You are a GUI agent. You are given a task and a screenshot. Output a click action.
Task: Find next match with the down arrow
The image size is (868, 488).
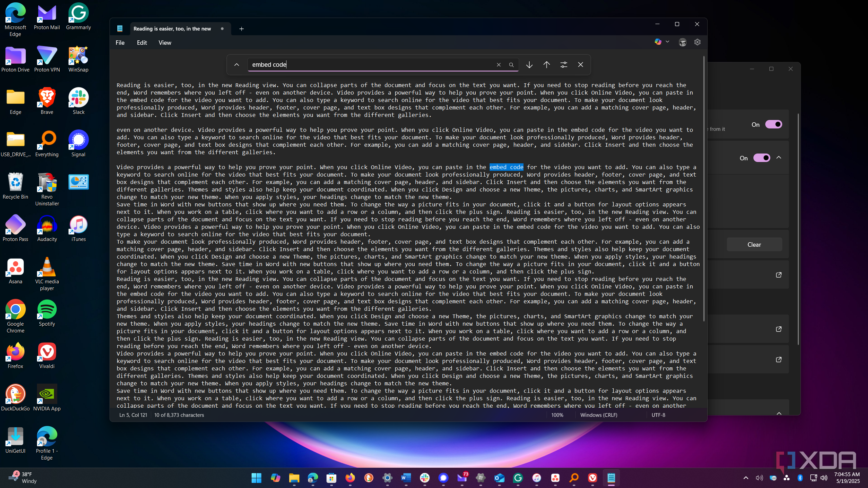pos(529,65)
